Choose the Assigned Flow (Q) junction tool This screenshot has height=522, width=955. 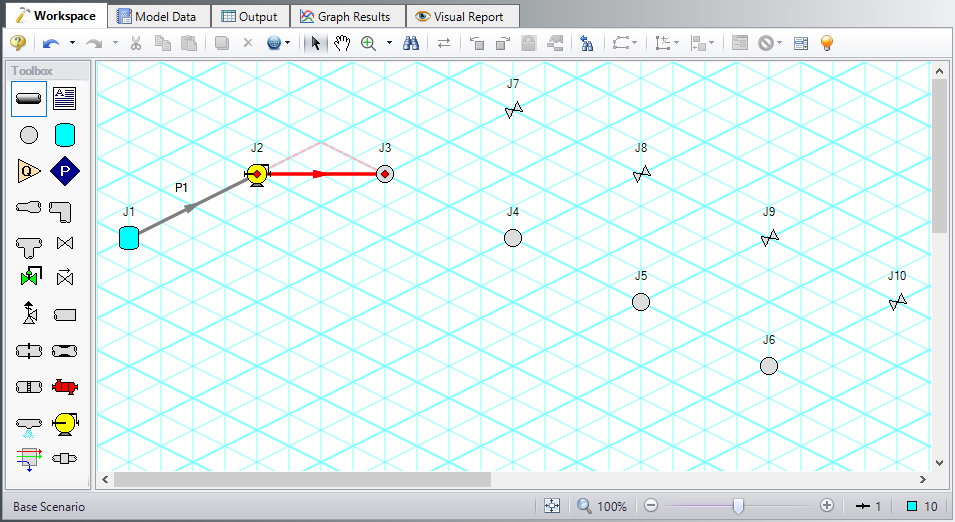click(x=29, y=171)
